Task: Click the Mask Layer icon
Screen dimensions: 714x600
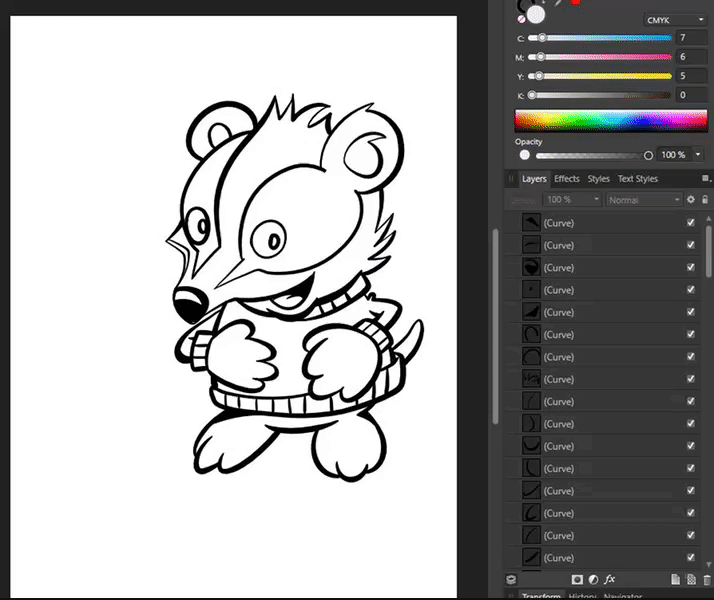Action: pos(577,580)
